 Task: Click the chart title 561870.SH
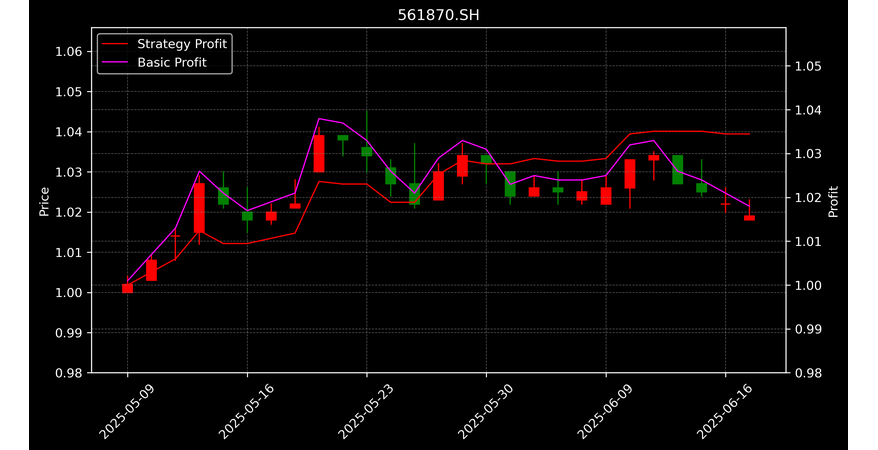pyautogui.click(x=438, y=15)
